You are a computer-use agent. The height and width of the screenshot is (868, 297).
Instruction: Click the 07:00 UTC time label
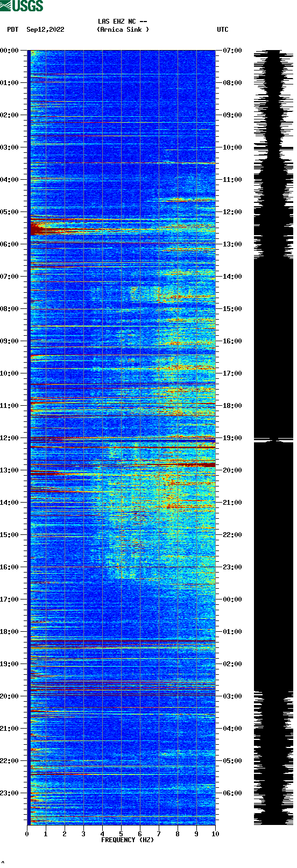232,51
